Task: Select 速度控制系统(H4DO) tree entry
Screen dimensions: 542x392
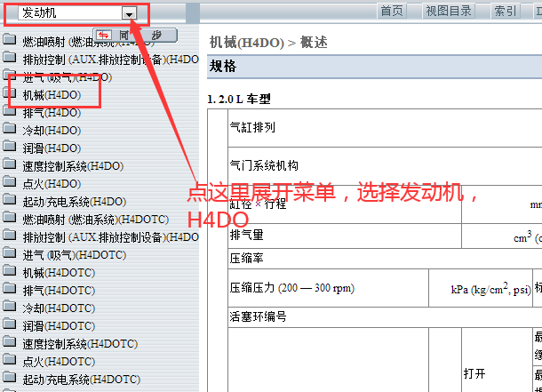Action: click(73, 166)
